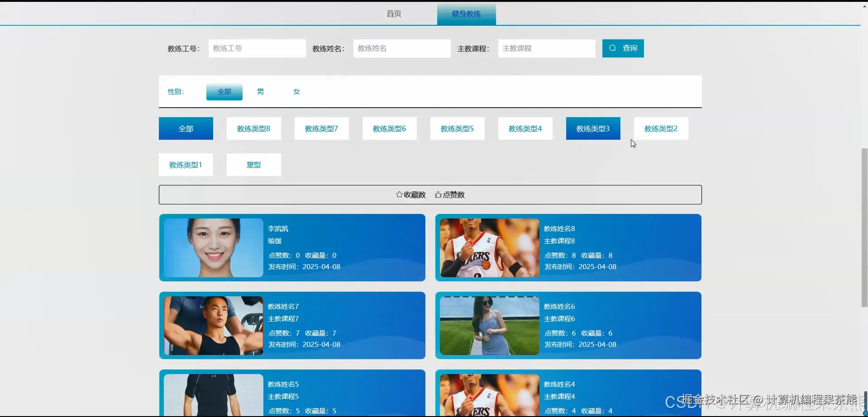Select 全部 in the coach type filters
Image resolution: width=868 pixels, height=417 pixels.
(x=185, y=128)
